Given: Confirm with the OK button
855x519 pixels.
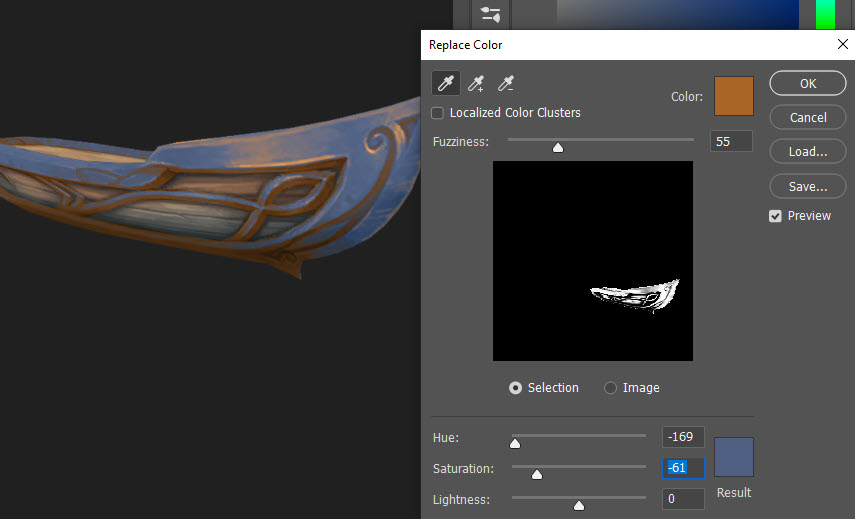Looking at the screenshot, I should pyautogui.click(x=808, y=83).
